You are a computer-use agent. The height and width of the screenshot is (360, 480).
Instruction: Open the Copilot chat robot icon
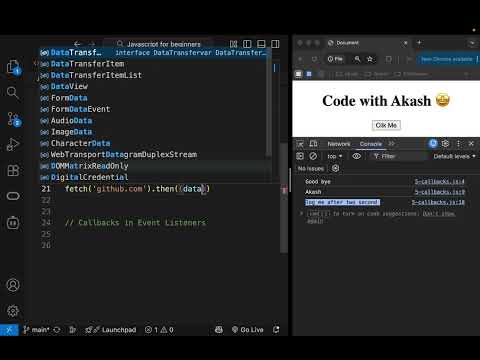[13, 222]
